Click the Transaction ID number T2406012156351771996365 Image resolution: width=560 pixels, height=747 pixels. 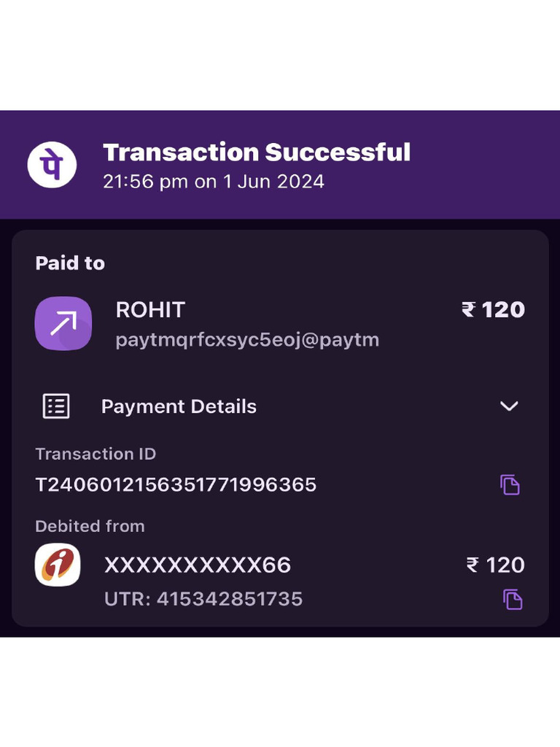[x=176, y=484]
